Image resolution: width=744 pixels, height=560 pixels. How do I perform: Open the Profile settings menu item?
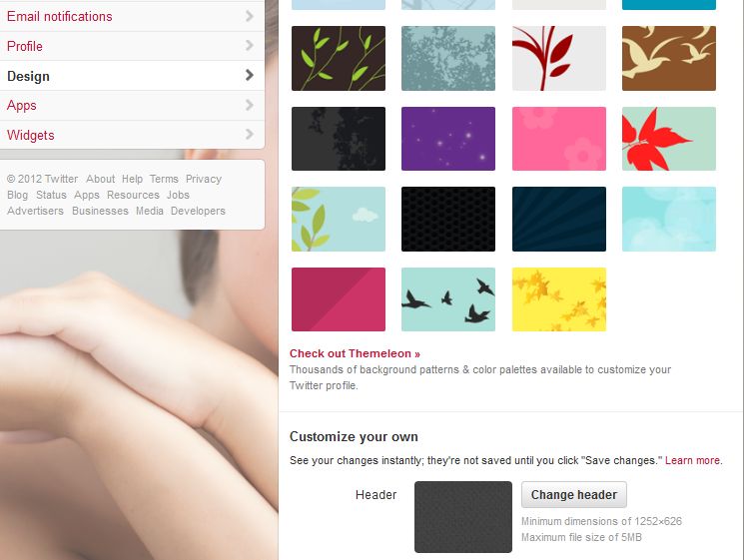pos(132,46)
